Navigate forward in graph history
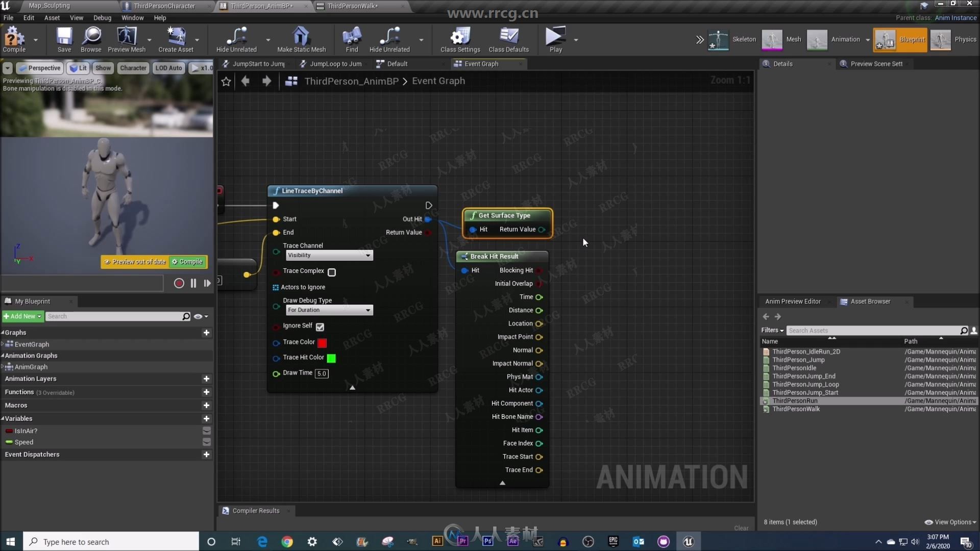 (x=266, y=81)
